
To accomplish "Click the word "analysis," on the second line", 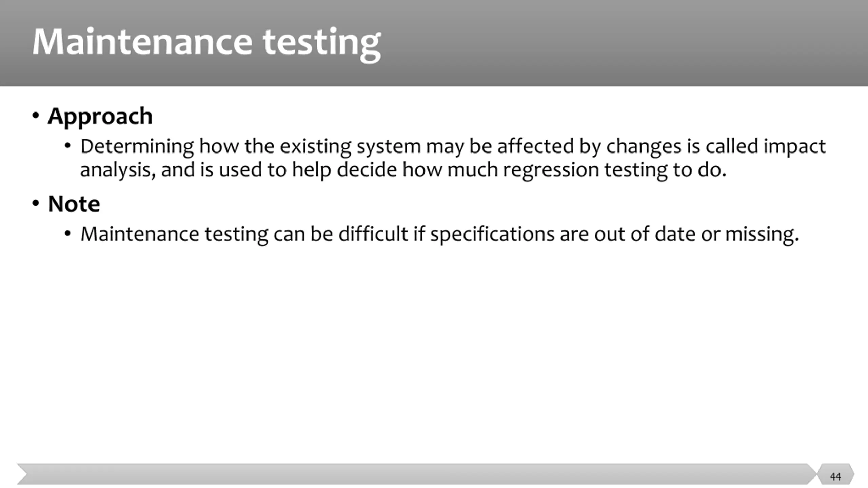I will click(118, 169).
